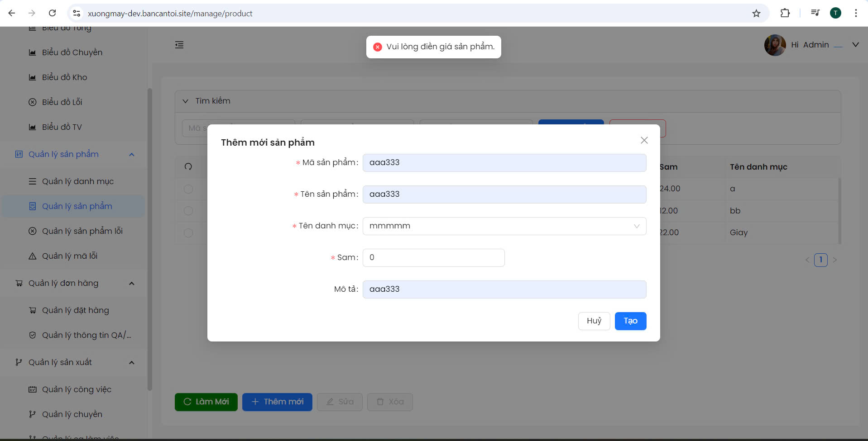This screenshot has height=441, width=868.
Task: Collapse the Tìm kiếm search panel
Action: pos(185,101)
